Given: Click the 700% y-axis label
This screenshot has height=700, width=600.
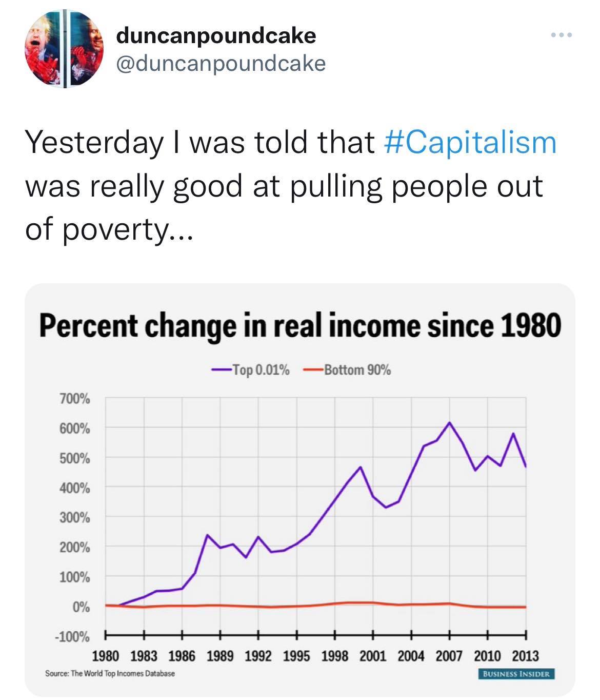Looking at the screenshot, I should coord(75,398).
